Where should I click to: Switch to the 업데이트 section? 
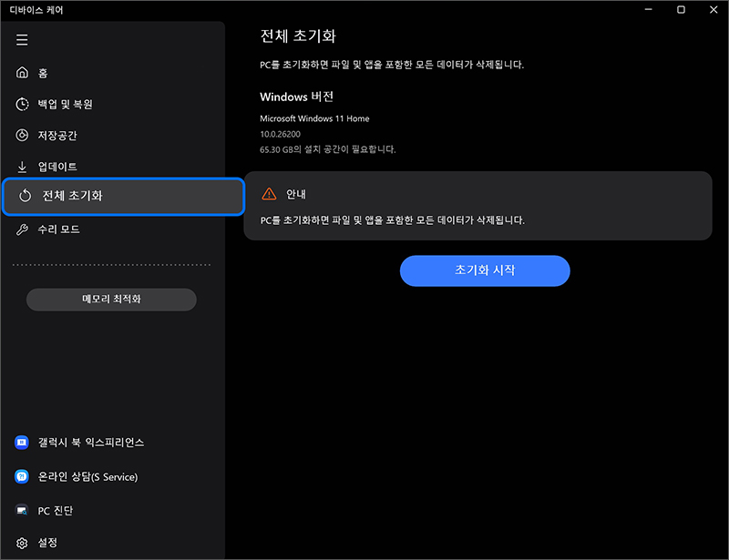59,167
